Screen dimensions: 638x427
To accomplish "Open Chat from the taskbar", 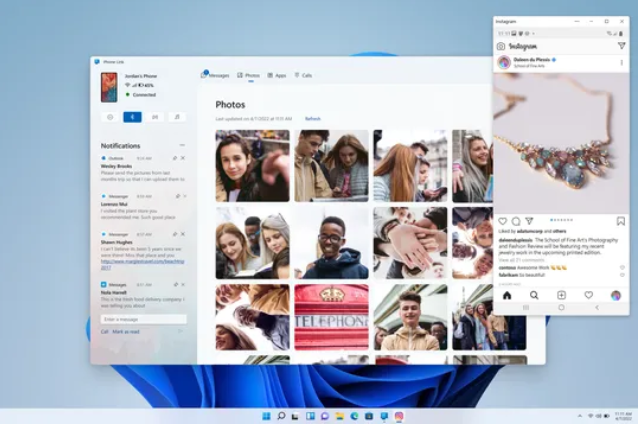I will 325,416.
